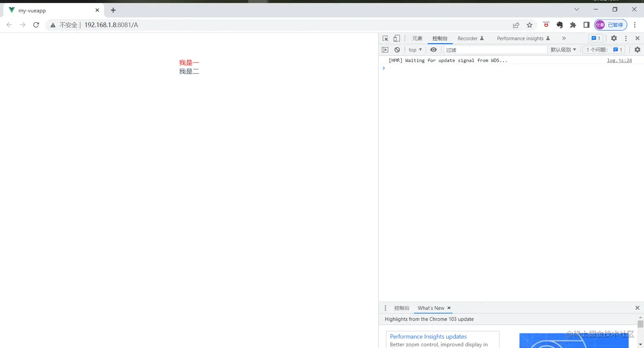Click the console prompt input arrow line
The width and height of the screenshot is (644, 348).
click(x=511, y=68)
